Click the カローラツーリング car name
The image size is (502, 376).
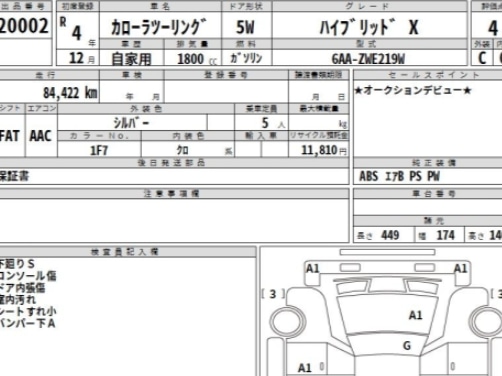pyautogui.click(x=159, y=27)
